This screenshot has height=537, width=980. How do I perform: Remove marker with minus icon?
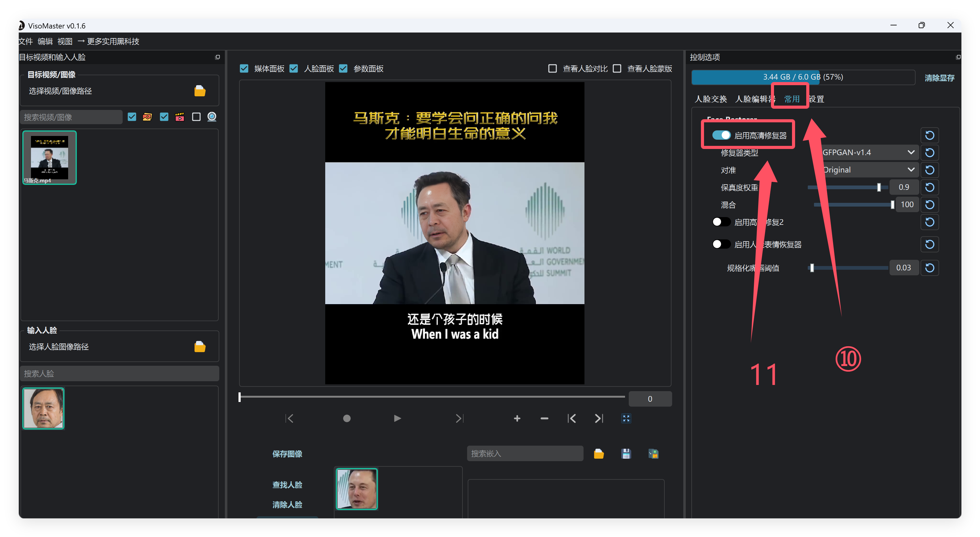(x=545, y=418)
